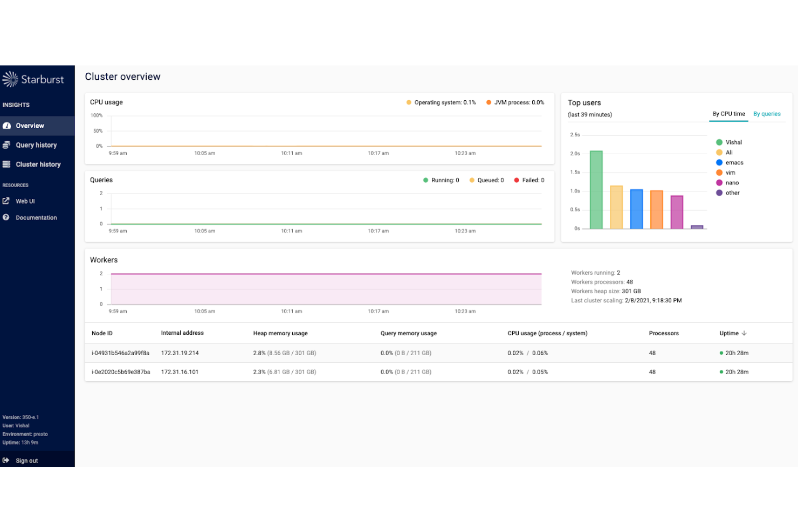Select the Overview gauge icon in sidebar
The width and height of the screenshot is (798, 532).
point(8,126)
